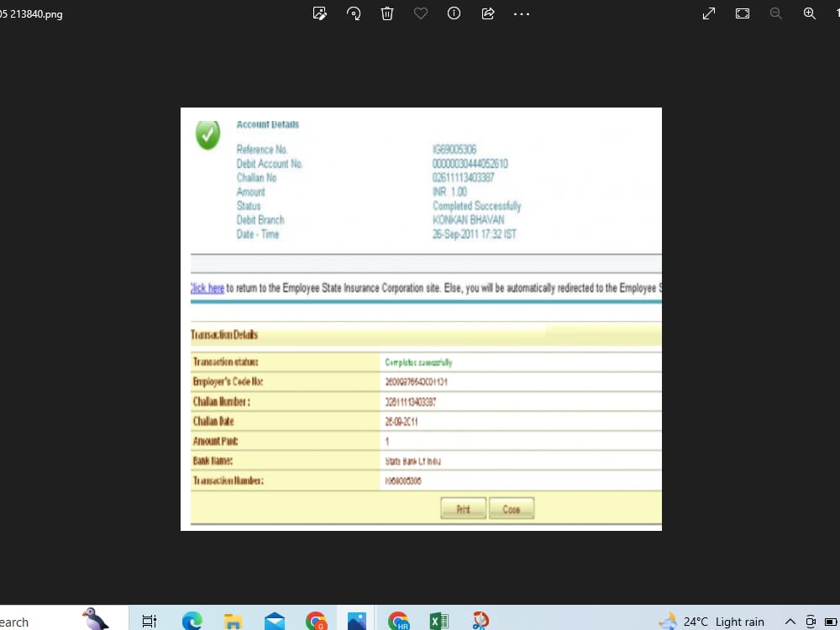
Task: Click the battery icon in the system tray
Action: (x=832, y=622)
